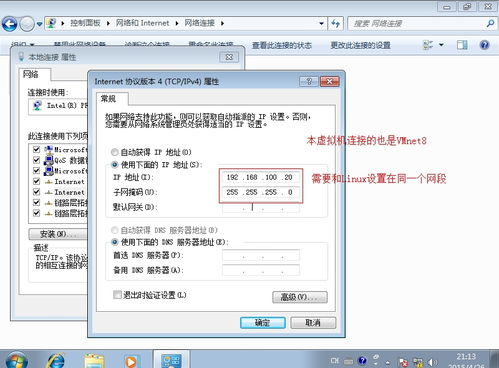
Task: Click the Back navigation arrow
Action: [10, 24]
